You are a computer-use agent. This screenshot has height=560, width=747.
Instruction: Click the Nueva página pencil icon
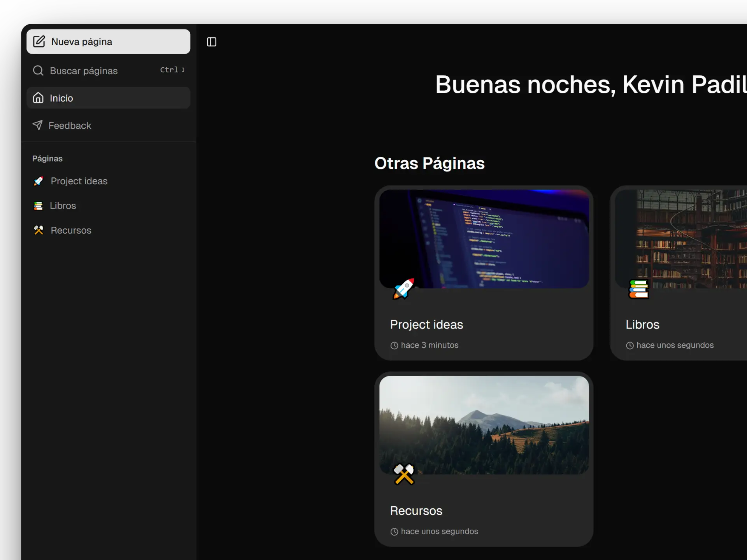[x=39, y=42]
